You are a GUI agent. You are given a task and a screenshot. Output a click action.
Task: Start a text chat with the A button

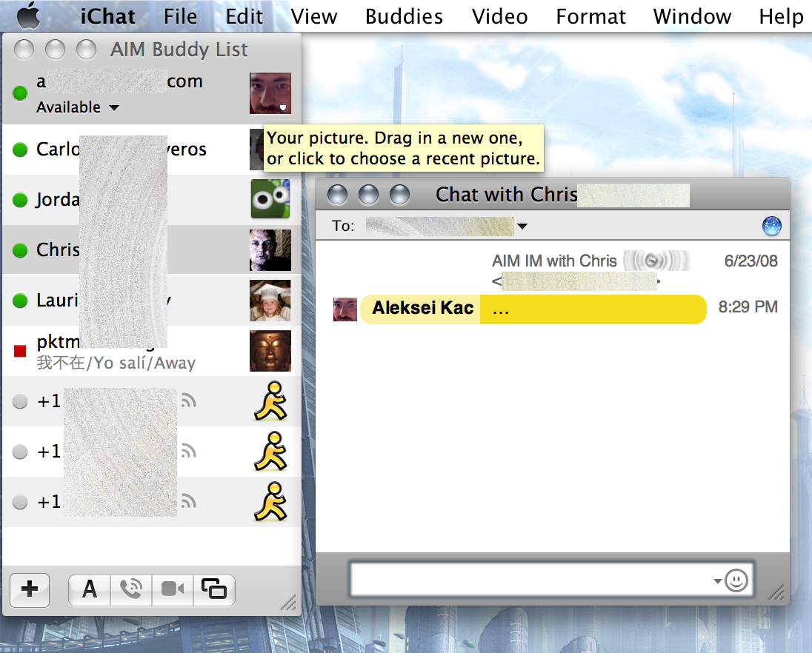(89, 589)
